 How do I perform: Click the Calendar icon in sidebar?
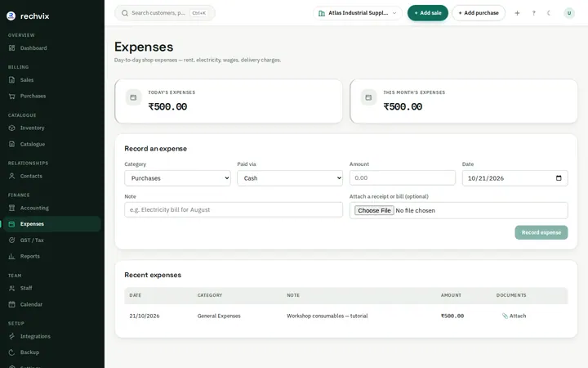[12, 304]
